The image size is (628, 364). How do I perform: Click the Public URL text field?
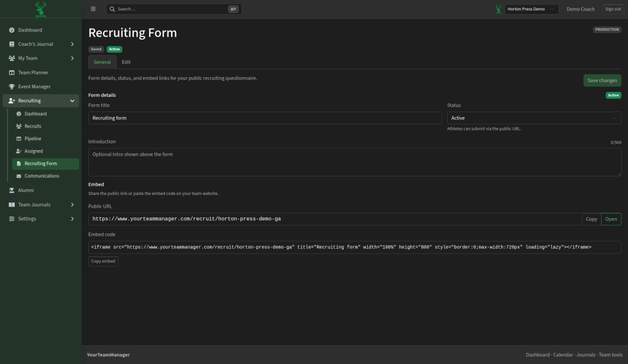tap(335, 219)
